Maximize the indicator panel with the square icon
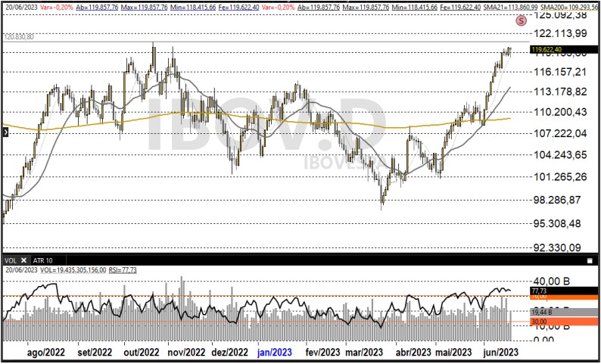The width and height of the screenshot is (601, 364). tap(590, 260)
